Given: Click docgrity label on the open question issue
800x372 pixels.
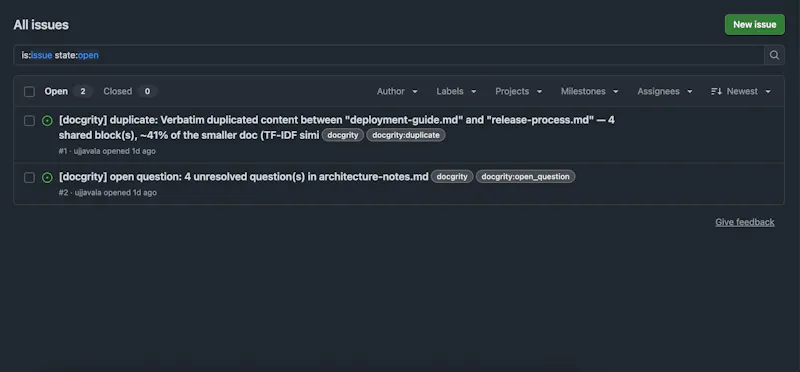Looking at the screenshot, I should (452, 177).
